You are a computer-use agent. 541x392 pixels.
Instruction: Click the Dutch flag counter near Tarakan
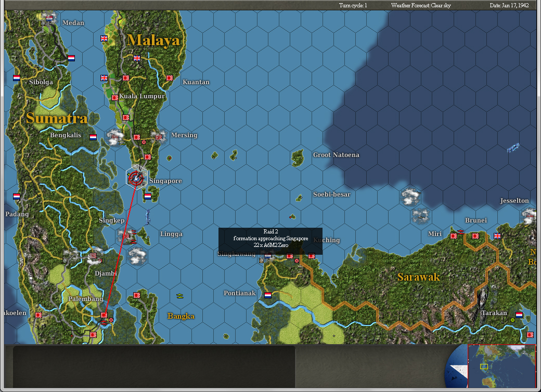[x=519, y=315]
